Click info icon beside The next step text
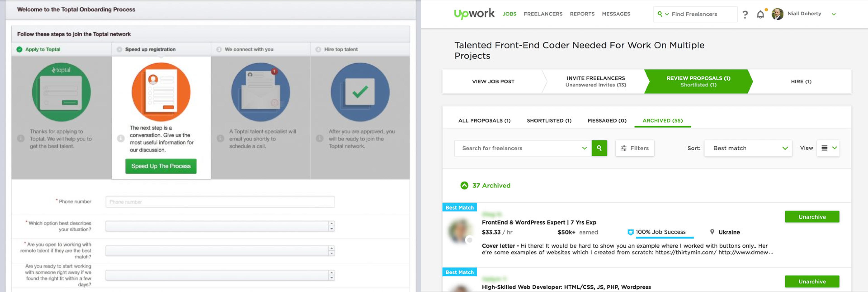 (121, 139)
